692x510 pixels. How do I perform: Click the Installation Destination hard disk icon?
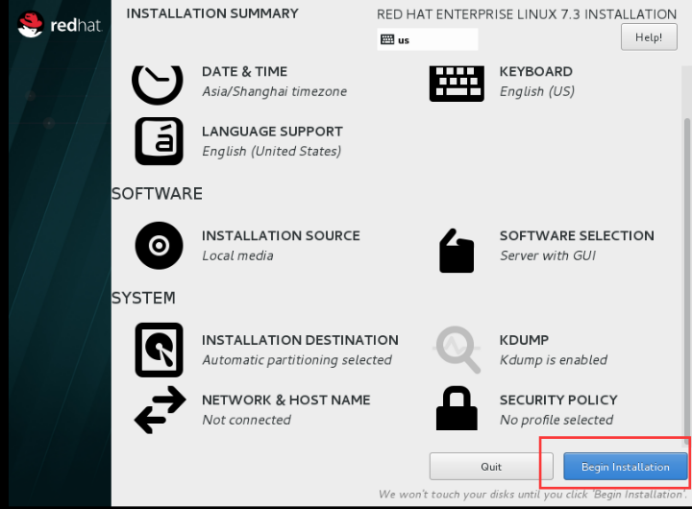point(159,350)
